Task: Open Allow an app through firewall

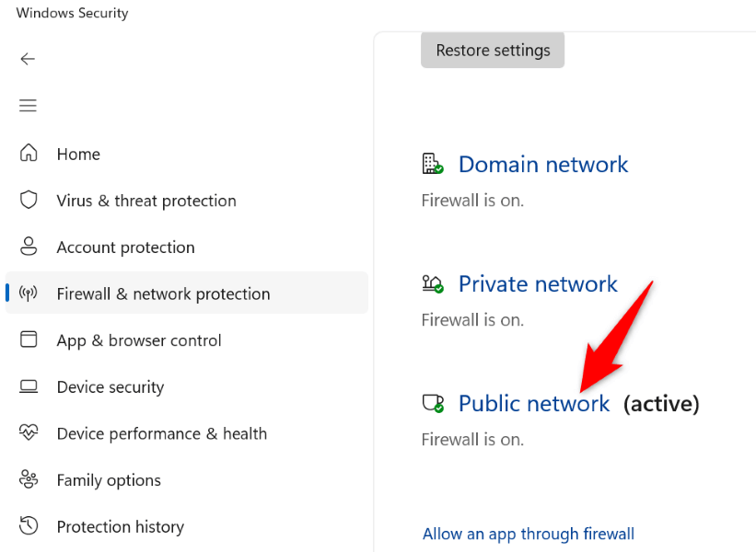Action: pyautogui.click(x=529, y=534)
